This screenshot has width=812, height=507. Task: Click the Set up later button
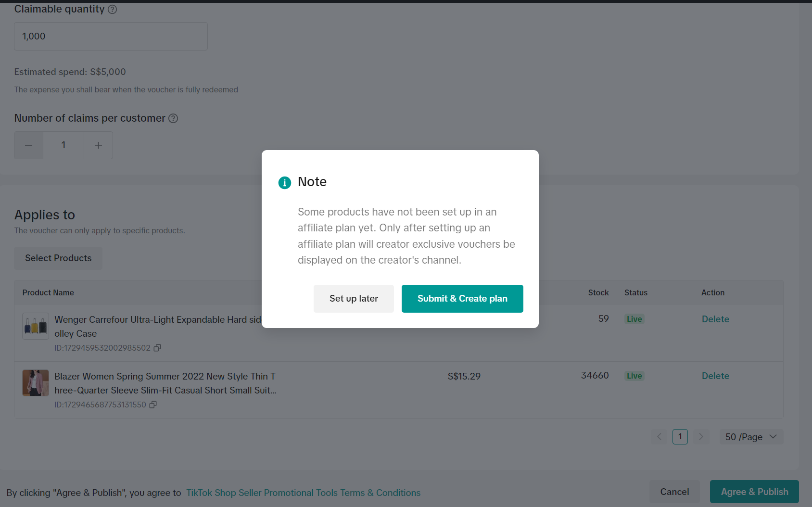click(354, 299)
